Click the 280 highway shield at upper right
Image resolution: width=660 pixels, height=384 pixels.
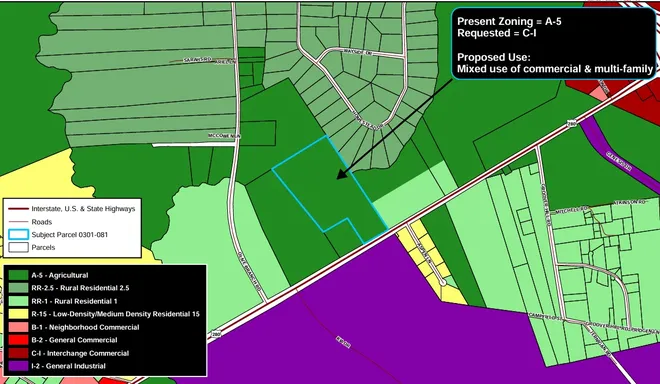pyautogui.click(x=571, y=123)
